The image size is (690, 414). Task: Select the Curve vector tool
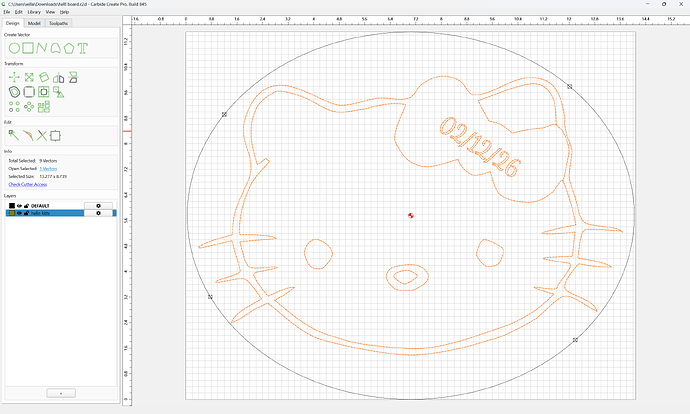(55, 48)
